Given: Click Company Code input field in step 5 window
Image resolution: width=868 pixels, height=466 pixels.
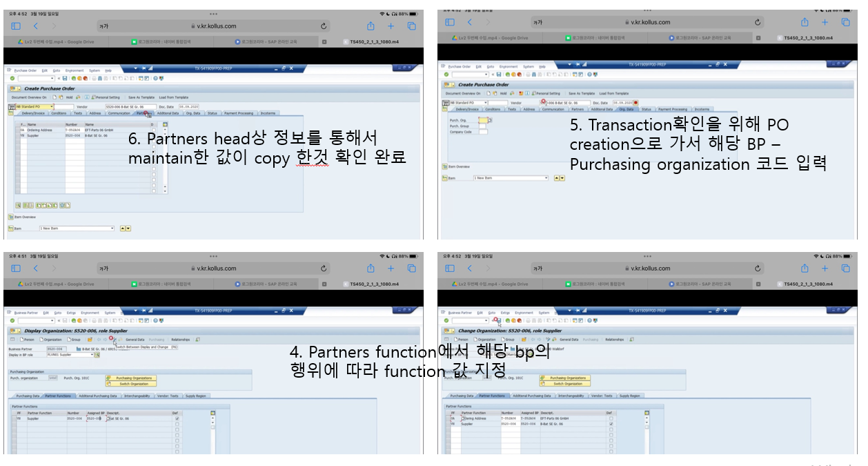Looking at the screenshot, I should point(483,131).
